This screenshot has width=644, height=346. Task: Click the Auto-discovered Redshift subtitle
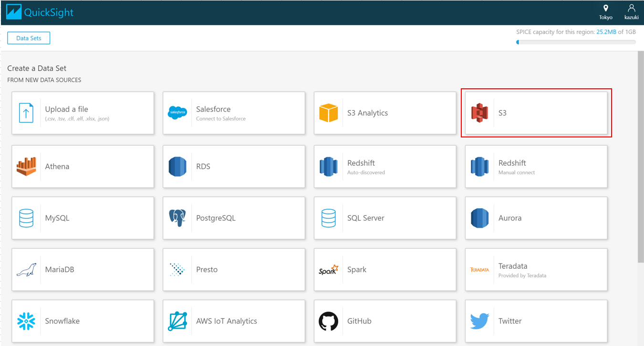(366, 173)
